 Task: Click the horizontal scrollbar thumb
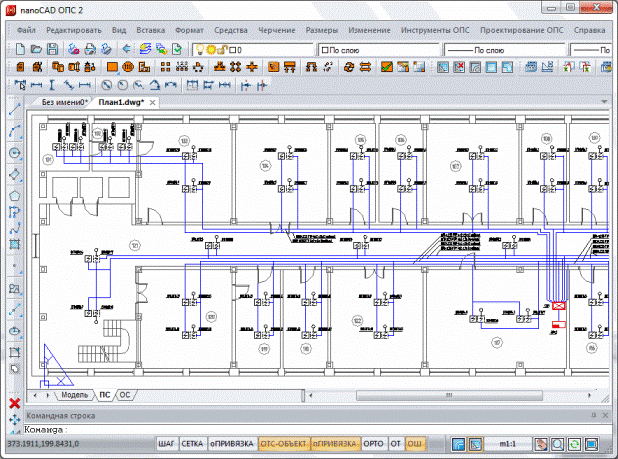(449, 395)
